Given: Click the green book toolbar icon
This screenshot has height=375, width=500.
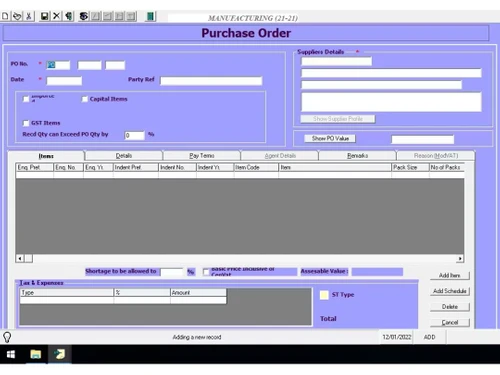Looking at the screenshot, I should click(x=150, y=16).
